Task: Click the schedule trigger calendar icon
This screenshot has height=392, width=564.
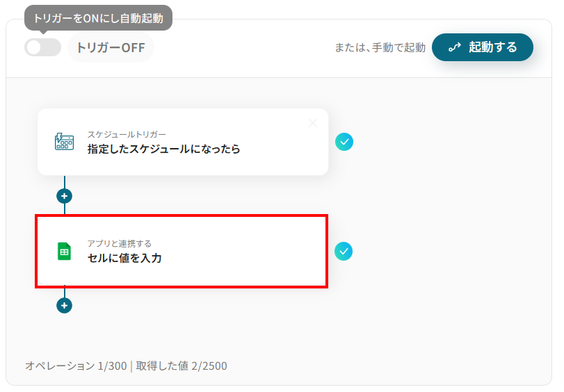Action: (x=64, y=142)
